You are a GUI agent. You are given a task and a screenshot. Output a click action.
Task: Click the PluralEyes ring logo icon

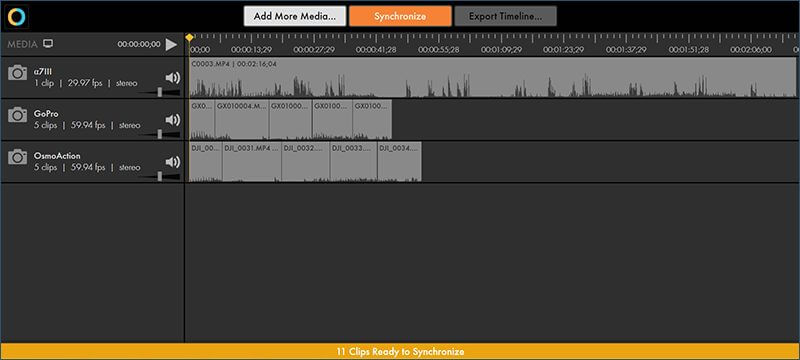(x=16, y=16)
